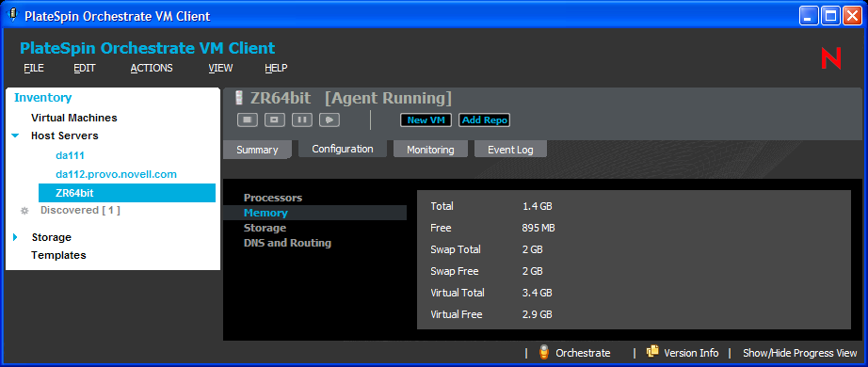
Task: Open the Storage configuration section
Action: point(265,228)
